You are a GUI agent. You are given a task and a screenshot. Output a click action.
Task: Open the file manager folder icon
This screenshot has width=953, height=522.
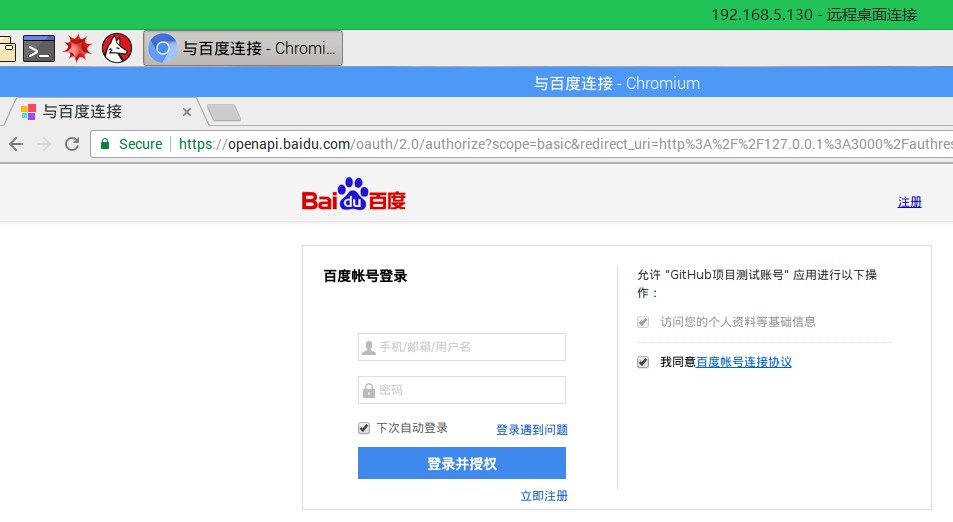(x=7, y=48)
